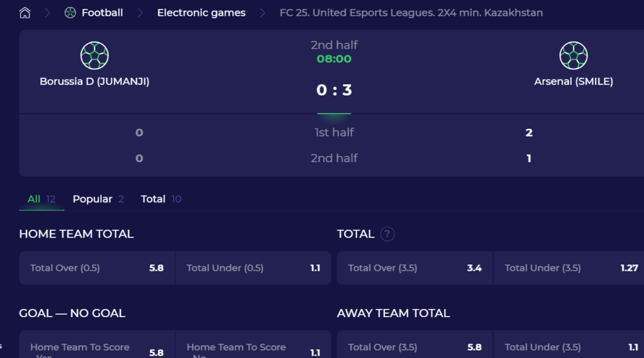Select Total Over (3.5) odds 3.4

coord(415,268)
